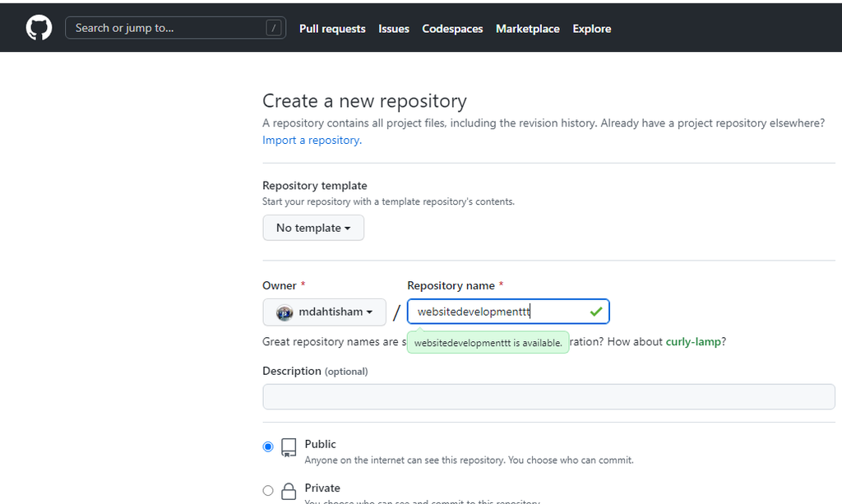Image resolution: width=842 pixels, height=504 pixels.
Task: Click the GitHub octocat logo
Action: click(x=39, y=28)
